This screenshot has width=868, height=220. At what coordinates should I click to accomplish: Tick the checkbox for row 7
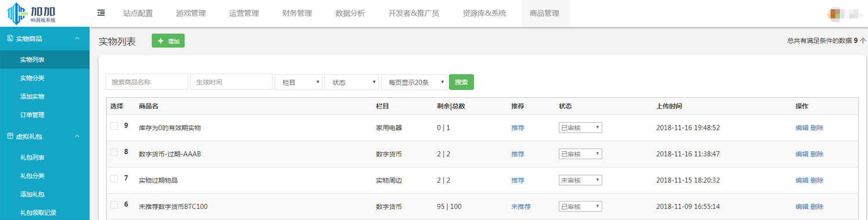pyautogui.click(x=114, y=179)
